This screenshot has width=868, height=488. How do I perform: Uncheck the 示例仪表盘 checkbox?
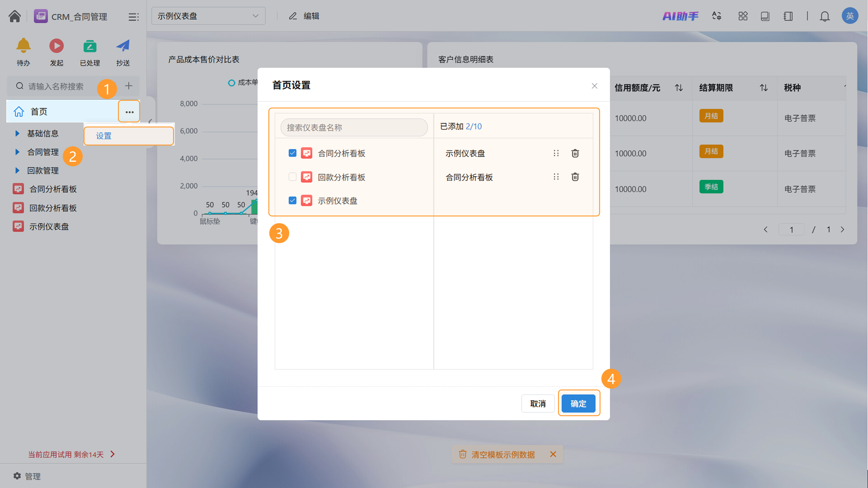292,201
